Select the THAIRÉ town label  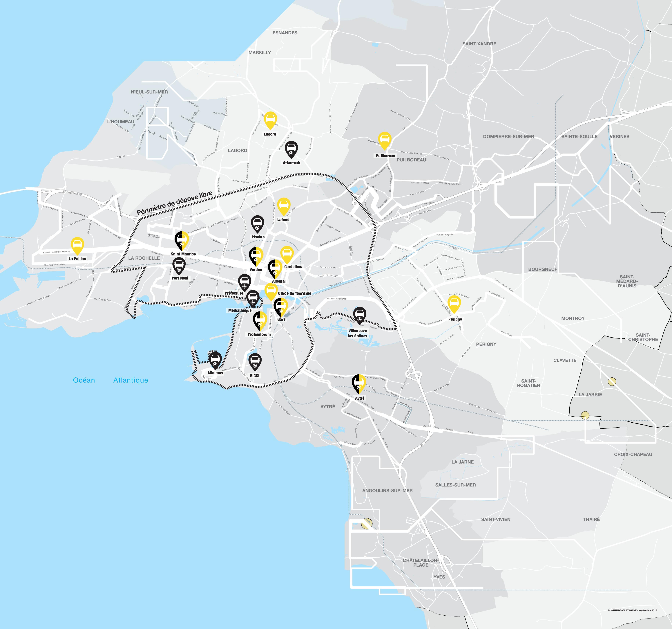(x=592, y=519)
